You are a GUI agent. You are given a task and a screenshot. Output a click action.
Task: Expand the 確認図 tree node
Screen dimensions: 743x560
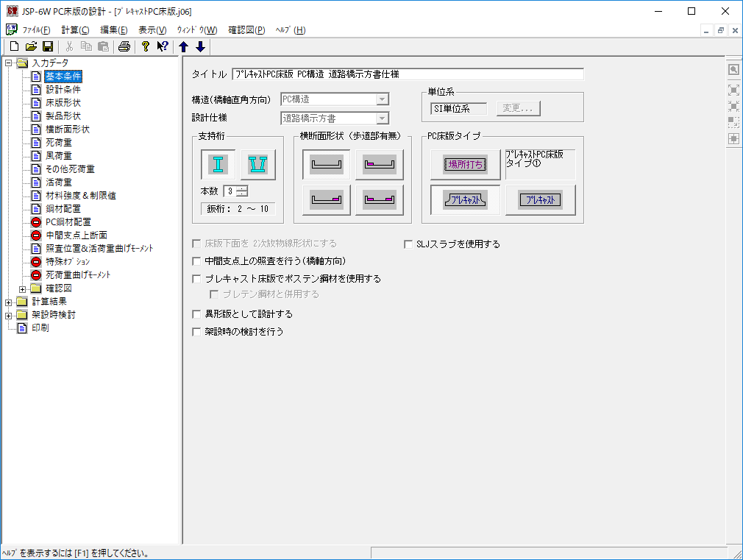(x=23, y=288)
